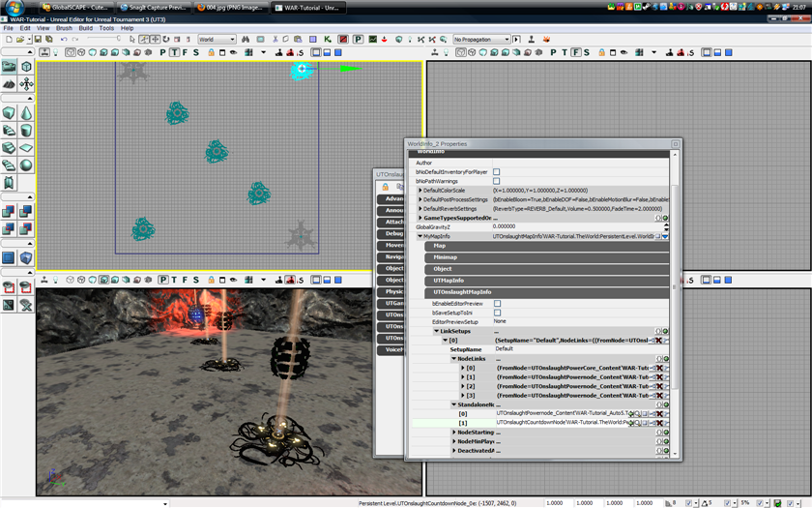Open No Propagation dropdown
812x508 pixels.
click(x=481, y=40)
